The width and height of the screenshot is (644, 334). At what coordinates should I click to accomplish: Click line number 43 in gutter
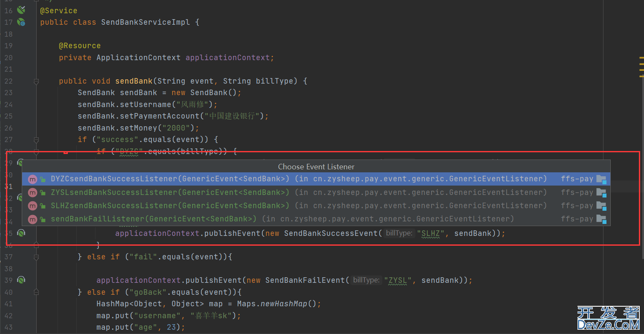coord(9,327)
